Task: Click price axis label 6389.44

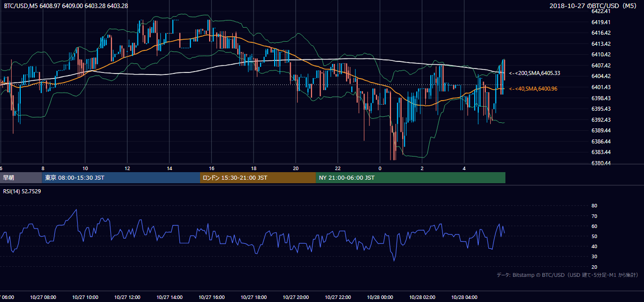Action: pos(601,130)
